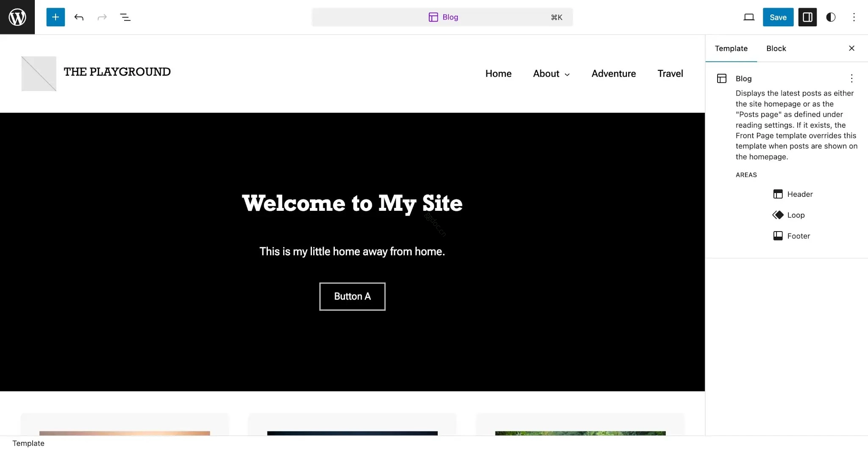This screenshot has height=450, width=868.
Task: Open the document overview list view
Action: tap(125, 17)
